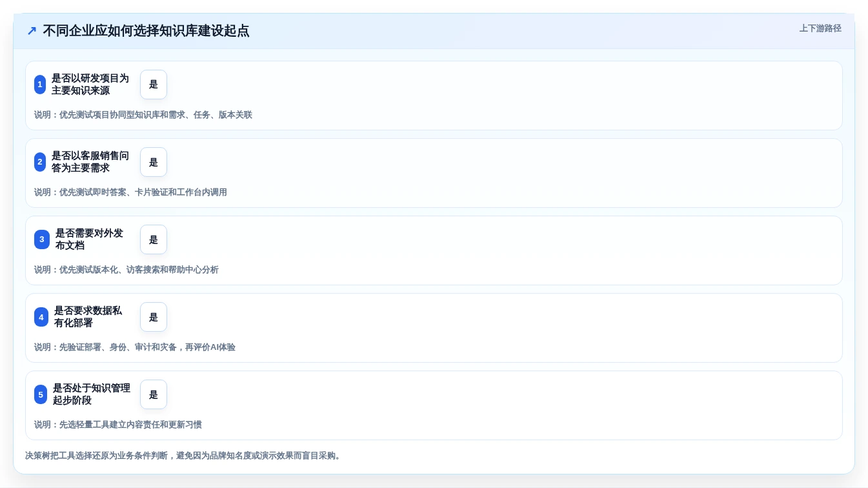This screenshot has width=868, height=488.
Task: Click the 是 button for 是否要求数据私有化部署
Action: point(154,317)
